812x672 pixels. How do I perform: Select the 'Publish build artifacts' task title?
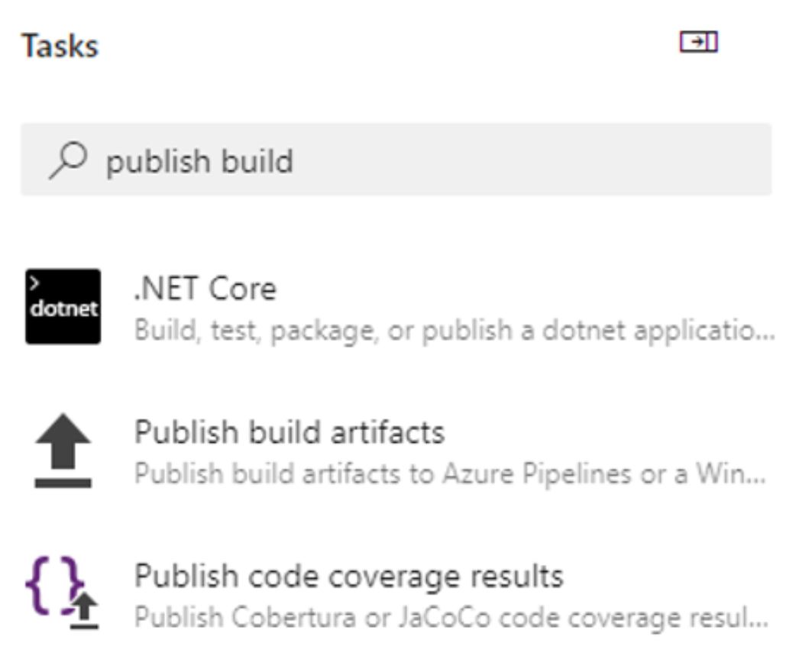[x=290, y=432]
